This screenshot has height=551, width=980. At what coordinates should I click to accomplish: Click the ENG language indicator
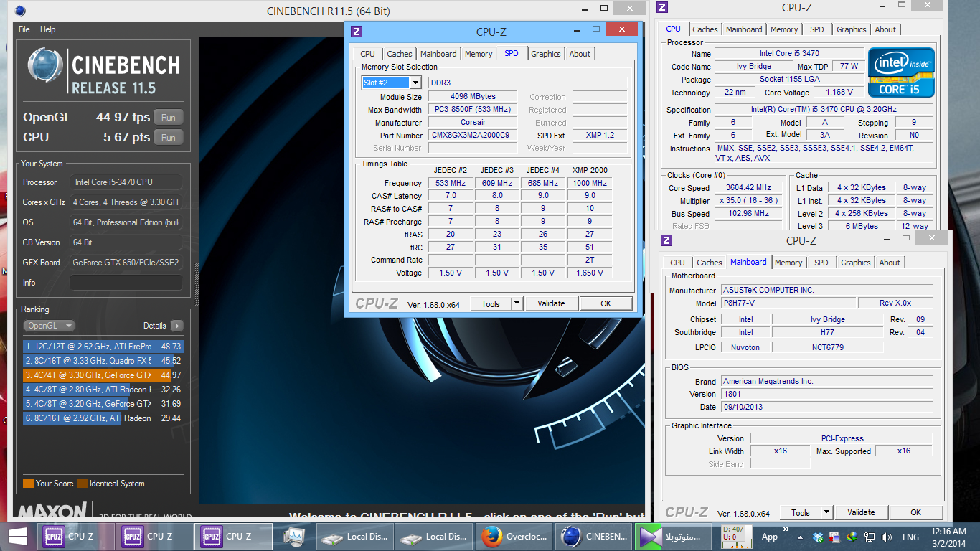pos(910,537)
